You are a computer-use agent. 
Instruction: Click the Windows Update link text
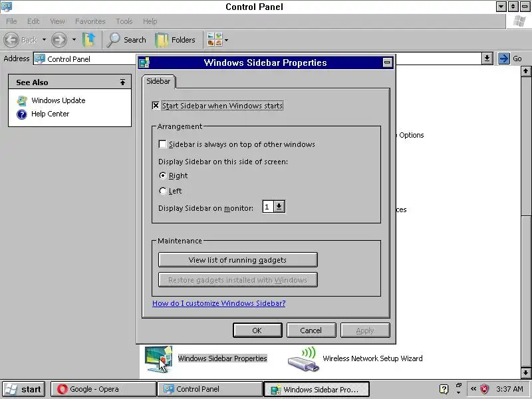59,100
